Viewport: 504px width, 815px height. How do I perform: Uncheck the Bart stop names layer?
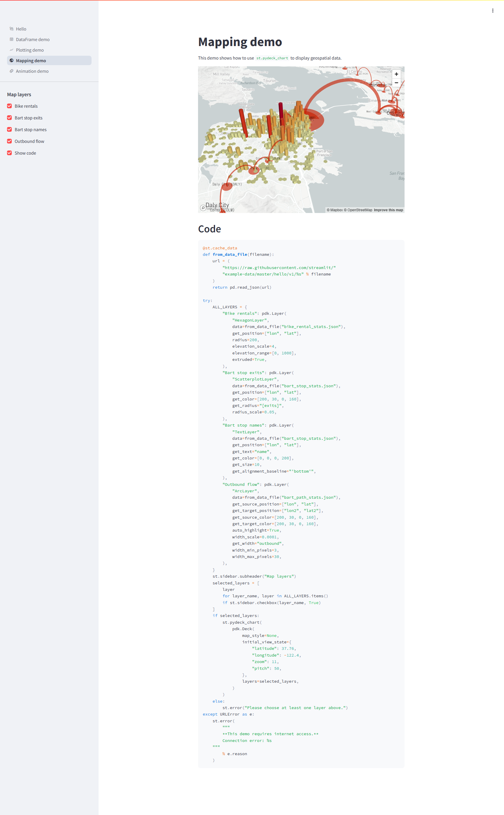click(9, 129)
